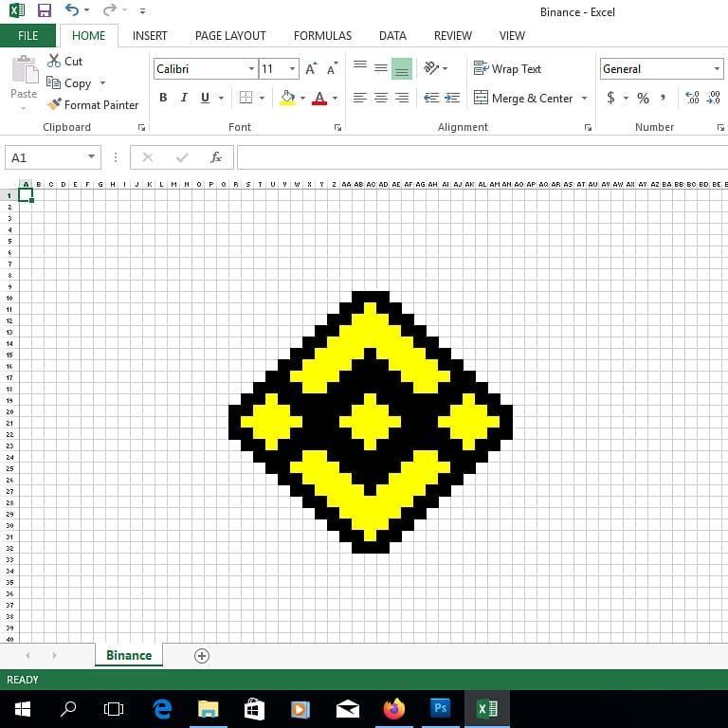Click Center horizontal align icon

coord(381,98)
